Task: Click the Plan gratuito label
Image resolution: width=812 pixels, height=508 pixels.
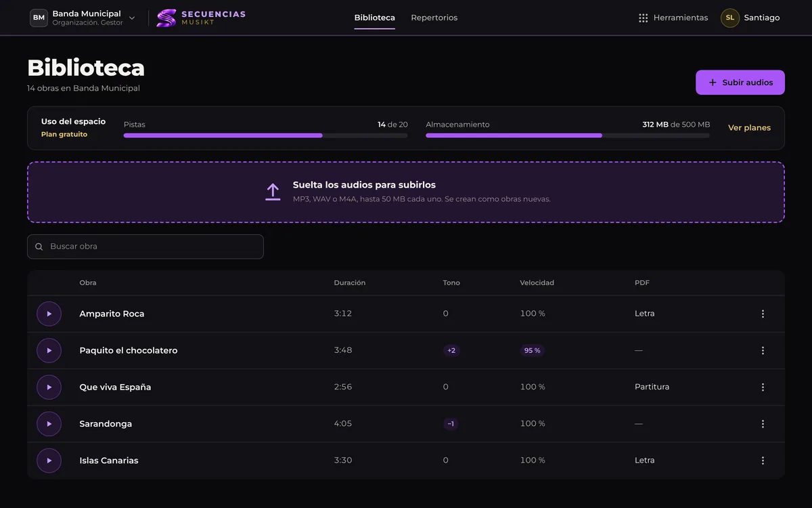Action: 64,134
